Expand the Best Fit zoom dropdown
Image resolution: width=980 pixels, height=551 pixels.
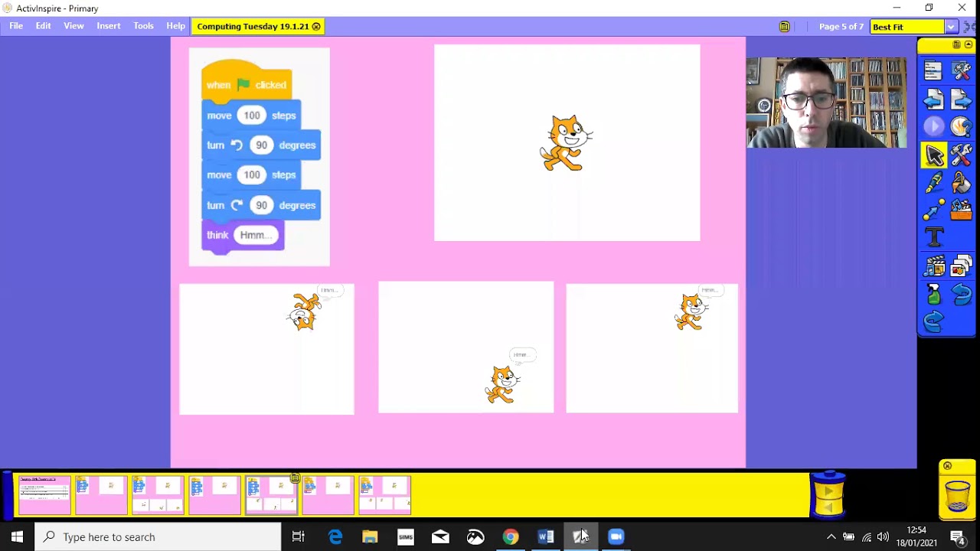click(x=951, y=27)
